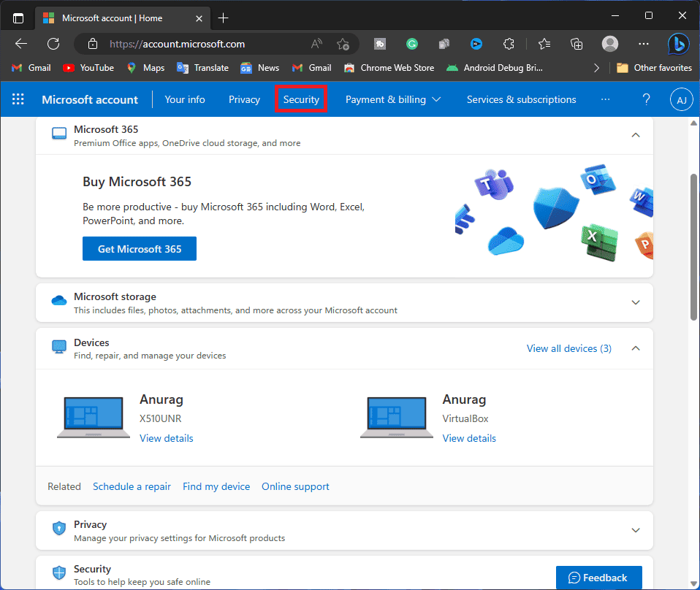700x590 pixels.
Task: Open the Microsoft apps grid launcher
Action: [18, 99]
